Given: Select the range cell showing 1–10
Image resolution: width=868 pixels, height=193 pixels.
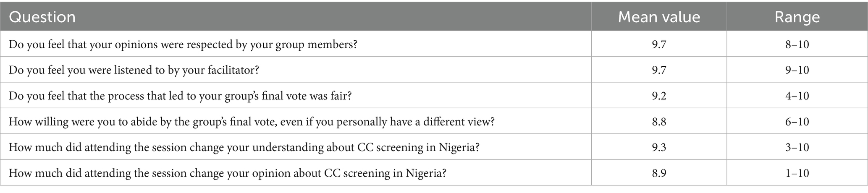Looking at the screenshot, I should point(797,173).
